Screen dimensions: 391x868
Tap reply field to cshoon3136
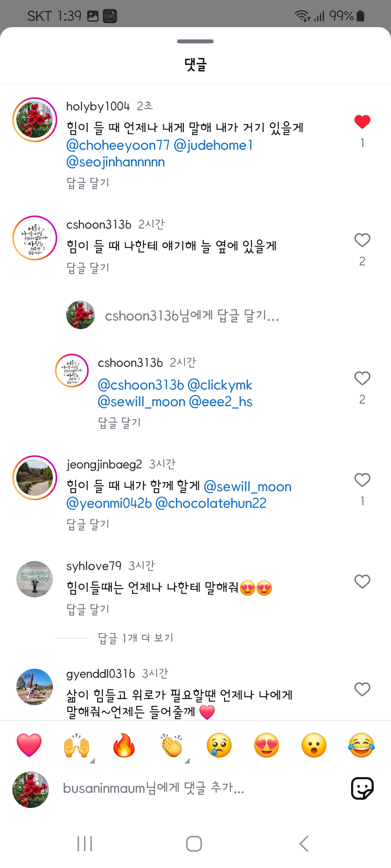click(192, 316)
